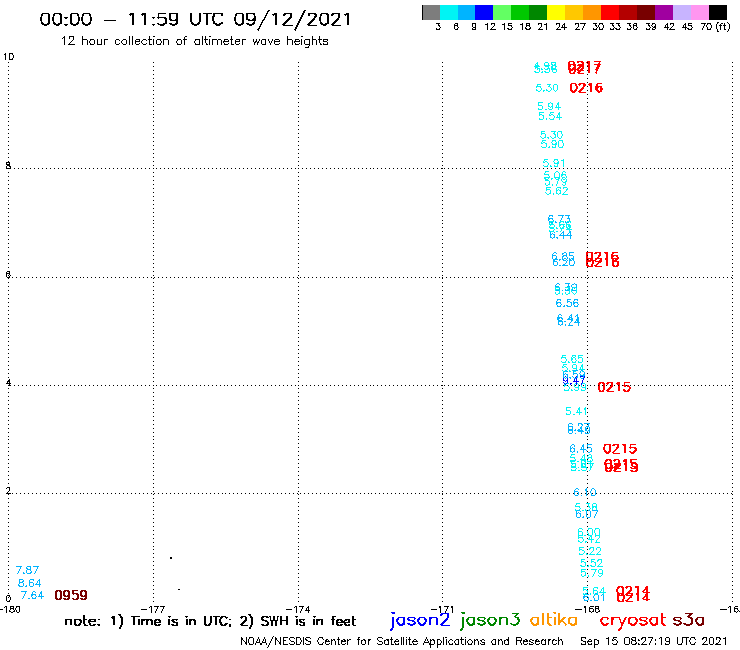The height and width of the screenshot is (650, 740).
Task: Select the pink legend swatch
Action: (700, 12)
